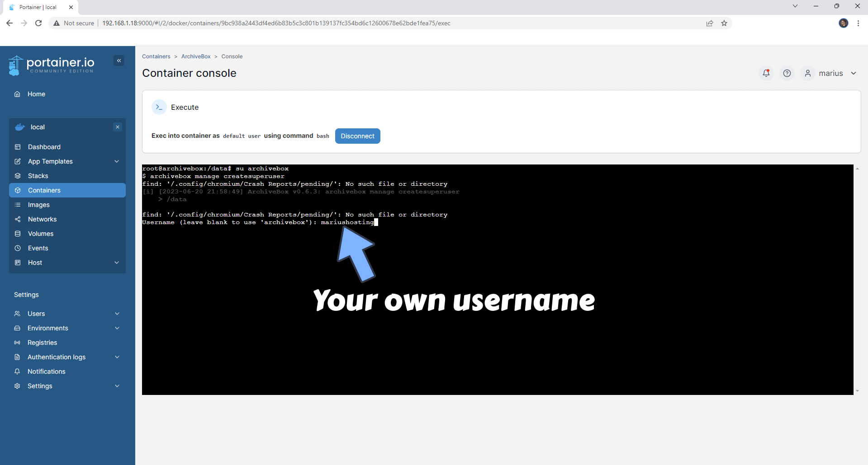This screenshot has width=868, height=465.
Task: Click the Events clock icon
Action: point(18,248)
